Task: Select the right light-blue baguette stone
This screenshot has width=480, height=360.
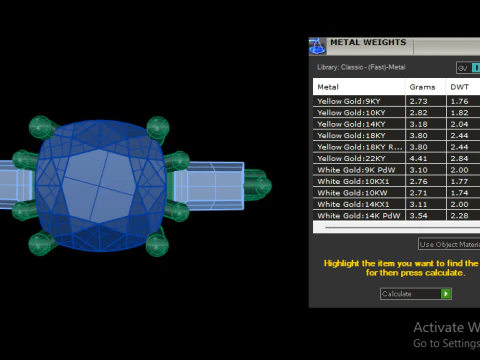Action: click(x=209, y=186)
